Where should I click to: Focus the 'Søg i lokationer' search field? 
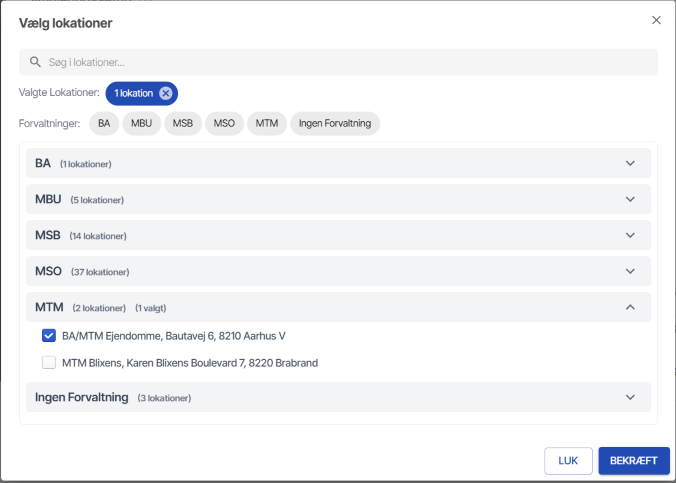tap(340, 62)
